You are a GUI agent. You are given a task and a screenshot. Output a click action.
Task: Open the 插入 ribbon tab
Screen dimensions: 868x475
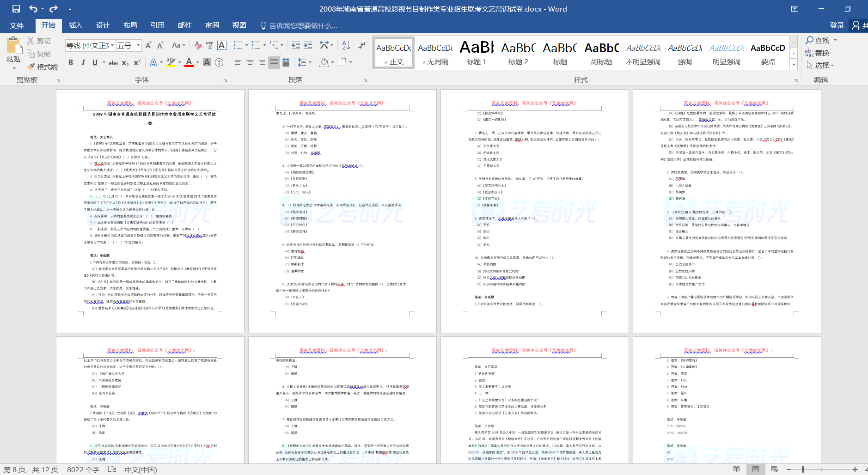pyautogui.click(x=75, y=25)
